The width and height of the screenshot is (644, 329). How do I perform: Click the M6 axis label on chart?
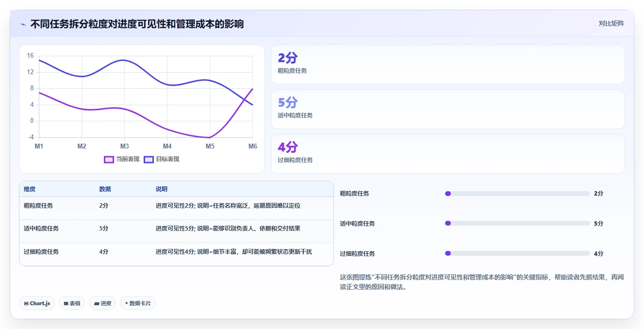pos(253,146)
